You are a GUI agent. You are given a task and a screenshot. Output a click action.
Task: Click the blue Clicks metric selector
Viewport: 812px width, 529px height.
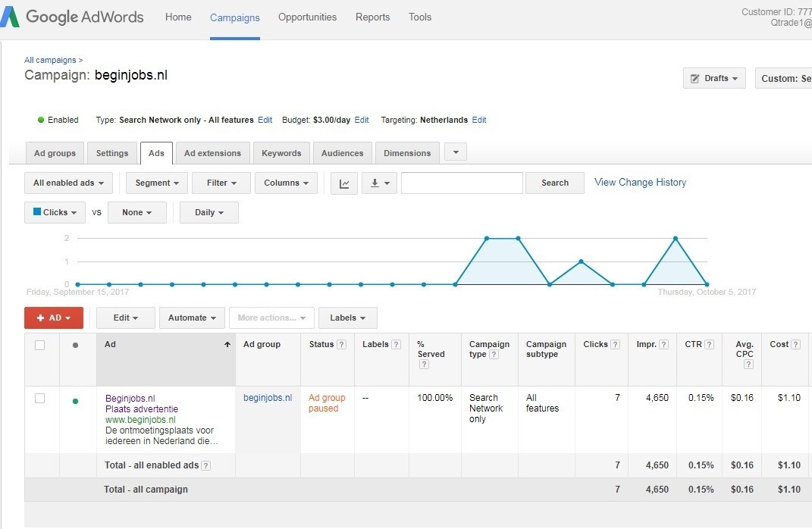coord(55,213)
